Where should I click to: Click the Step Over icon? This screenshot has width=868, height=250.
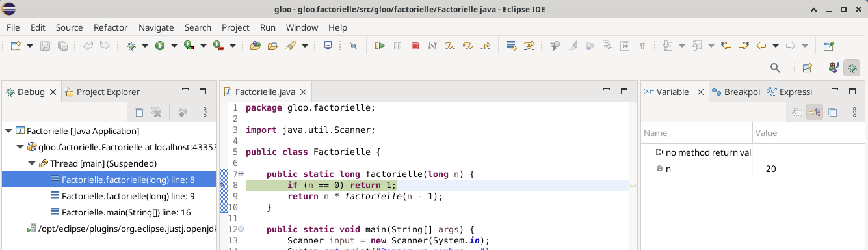467,46
